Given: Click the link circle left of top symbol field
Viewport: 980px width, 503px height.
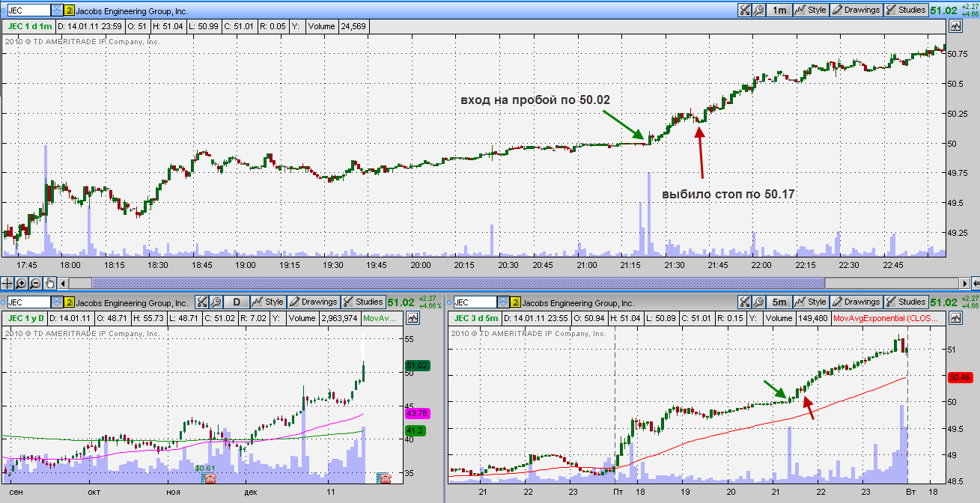Looking at the screenshot, I should point(3,10).
